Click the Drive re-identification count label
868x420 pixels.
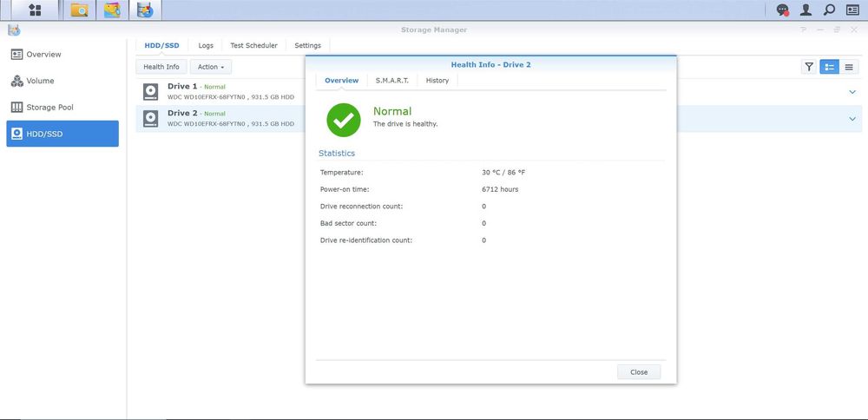pos(366,240)
